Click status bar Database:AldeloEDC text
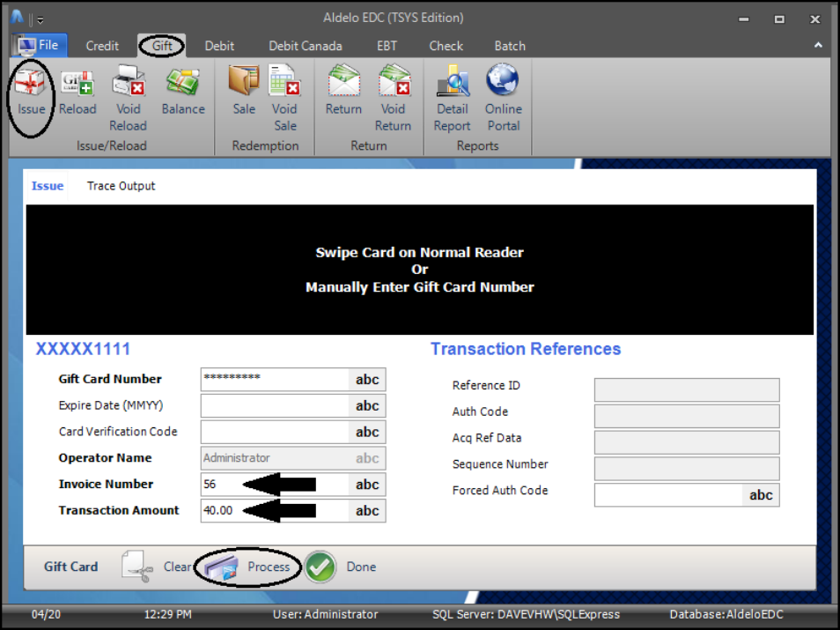Image resolution: width=840 pixels, height=630 pixels. coord(726,614)
